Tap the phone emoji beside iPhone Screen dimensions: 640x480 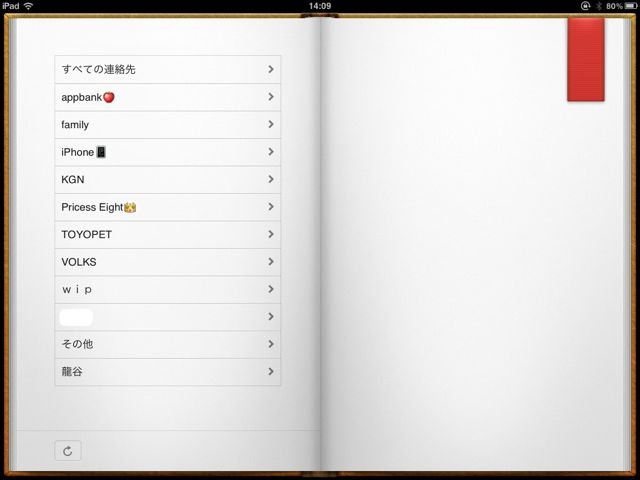(x=101, y=152)
